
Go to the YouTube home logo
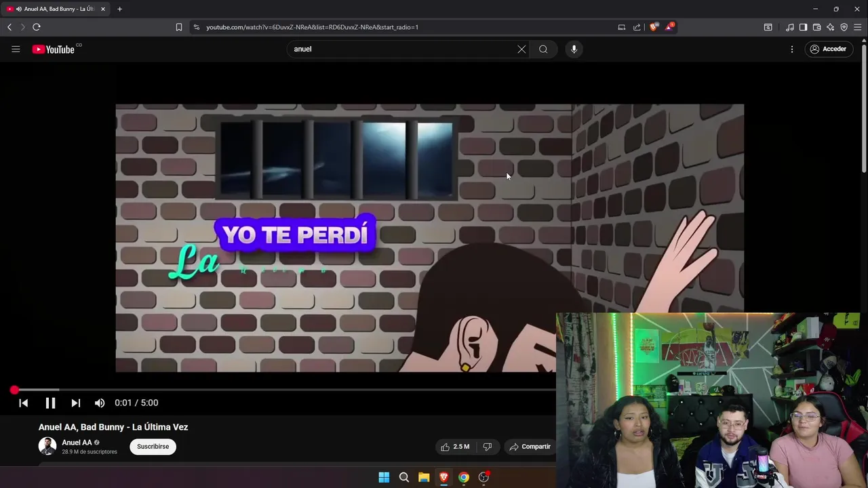pos(54,49)
